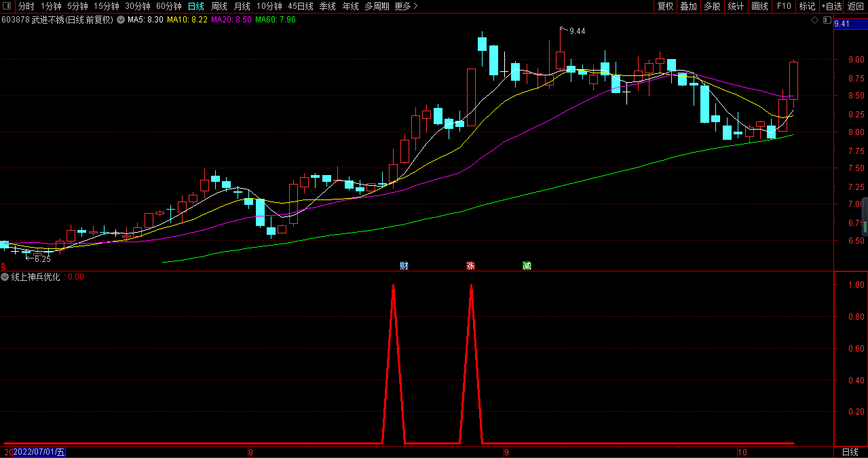Open the 多股 multi-stock view
The image size is (868, 458).
point(712,6)
